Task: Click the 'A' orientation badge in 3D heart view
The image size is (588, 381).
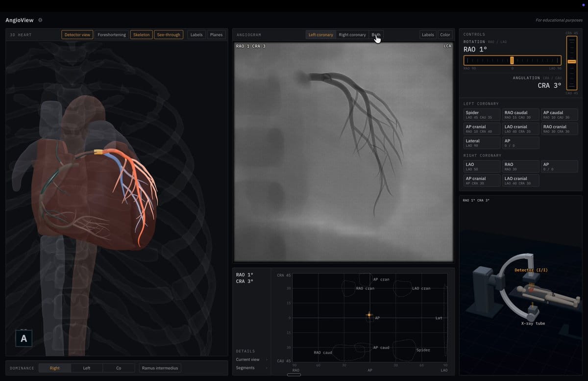Action: (24, 338)
